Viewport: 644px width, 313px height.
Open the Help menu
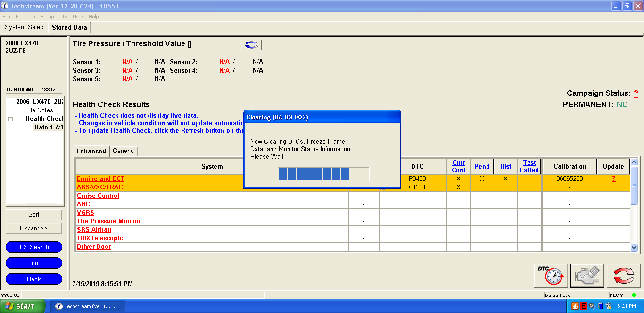click(94, 17)
